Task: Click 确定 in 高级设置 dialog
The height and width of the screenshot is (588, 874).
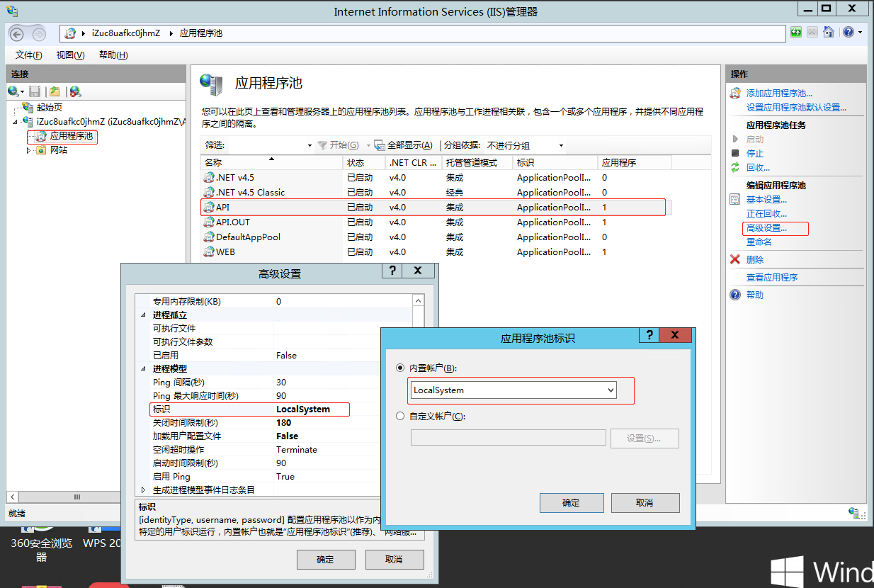Action: point(325,560)
